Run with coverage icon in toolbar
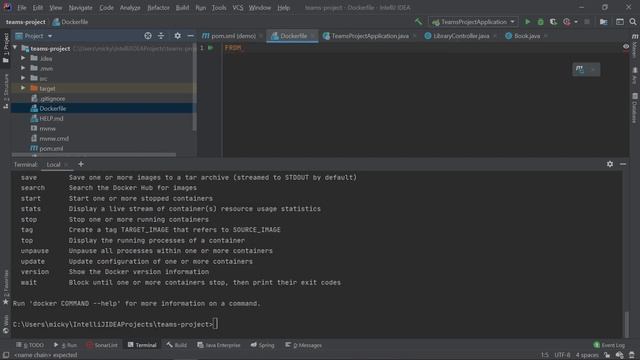Screen dimensions: 640x360 (x=553, y=22)
